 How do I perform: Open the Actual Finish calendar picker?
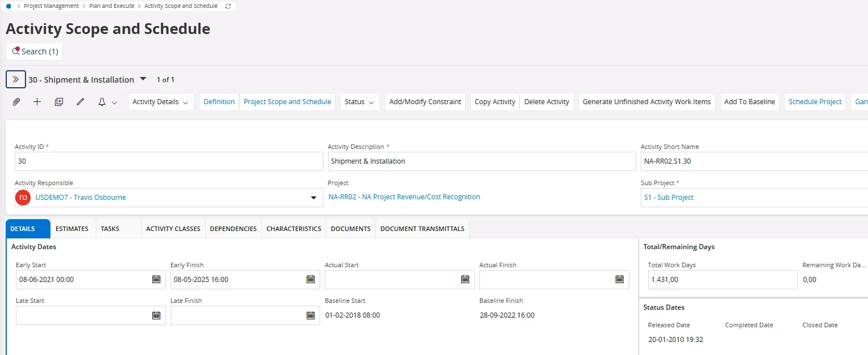(619, 279)
